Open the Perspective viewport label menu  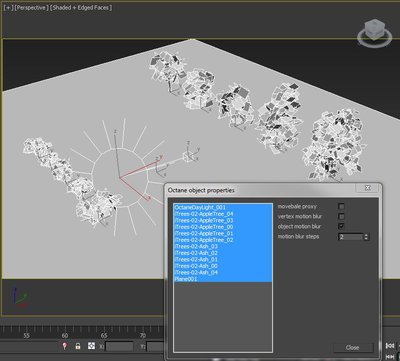[31, 8]
